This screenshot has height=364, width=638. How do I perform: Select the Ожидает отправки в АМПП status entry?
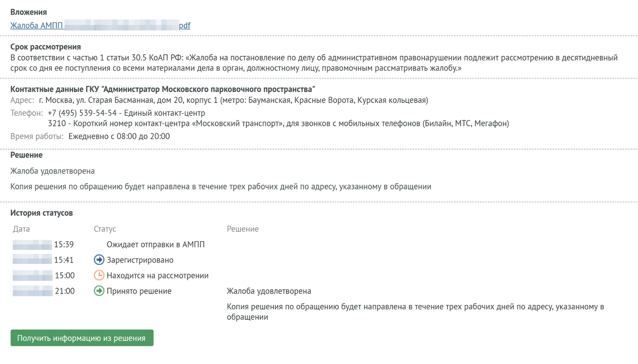tap(156, 244)
